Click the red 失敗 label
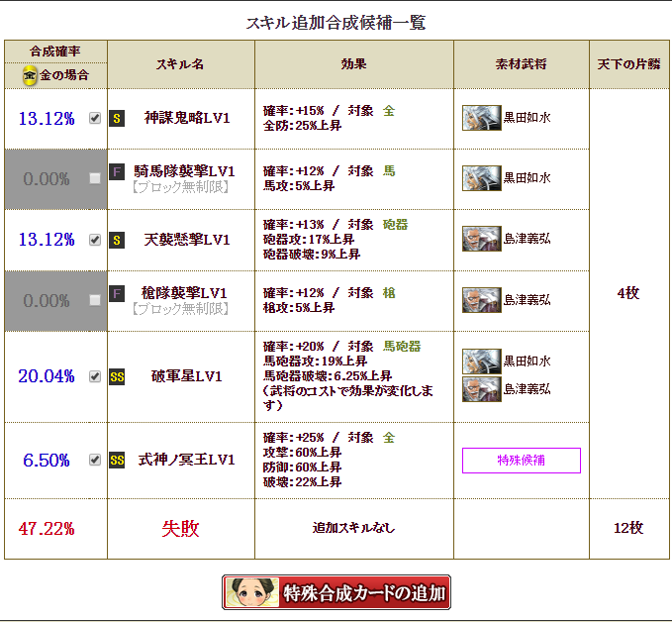 (180, 529)
